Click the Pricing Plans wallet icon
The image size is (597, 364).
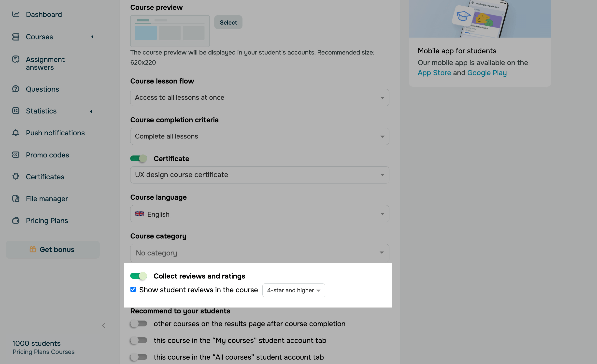16,220
